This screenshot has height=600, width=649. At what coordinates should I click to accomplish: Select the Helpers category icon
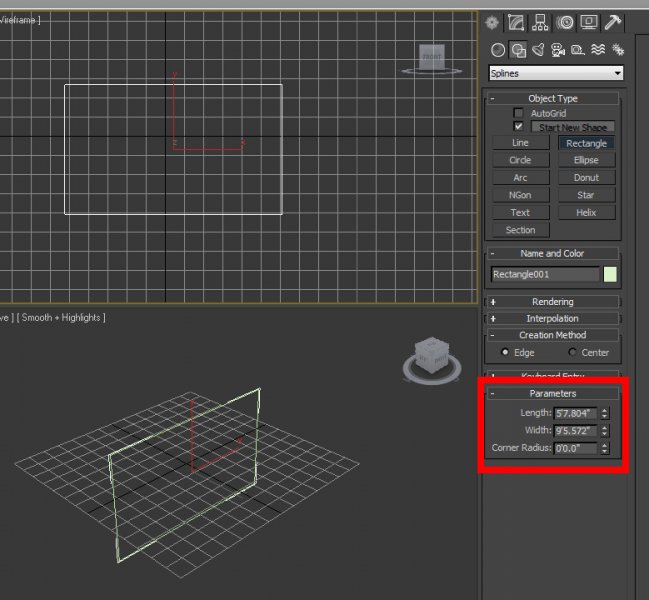[x=578, y=50]
